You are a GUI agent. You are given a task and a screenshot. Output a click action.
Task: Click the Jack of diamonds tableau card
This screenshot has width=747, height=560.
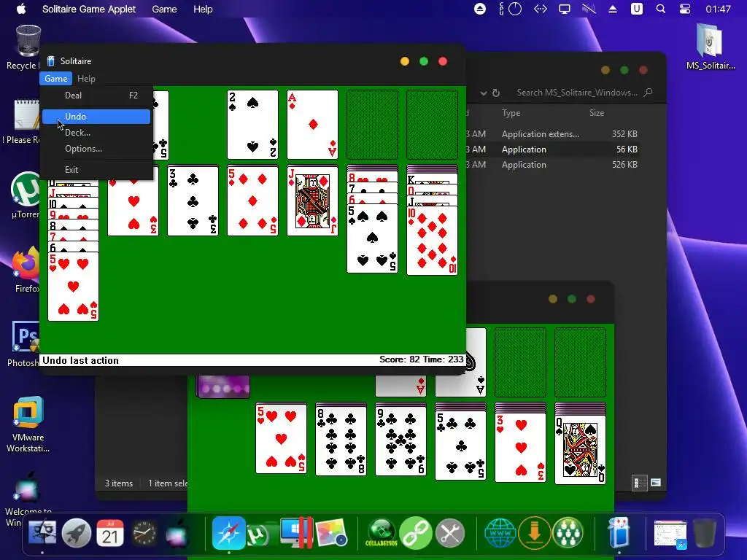312,201
